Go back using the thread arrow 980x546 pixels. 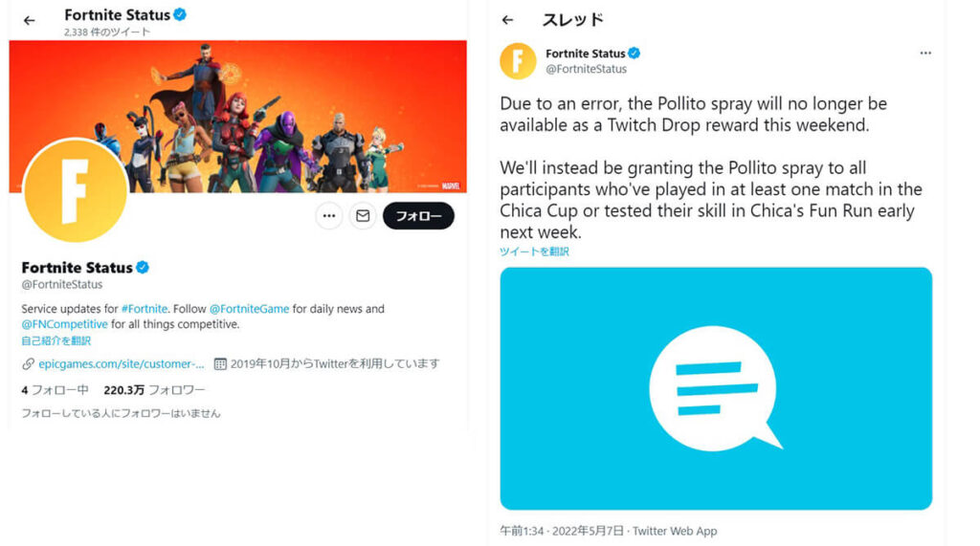pos(507,20)
